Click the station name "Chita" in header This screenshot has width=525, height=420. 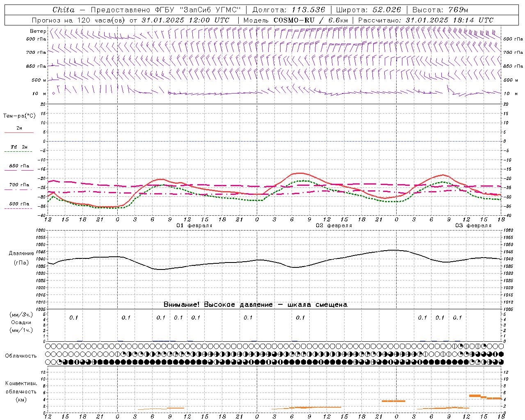pos(64,10)
